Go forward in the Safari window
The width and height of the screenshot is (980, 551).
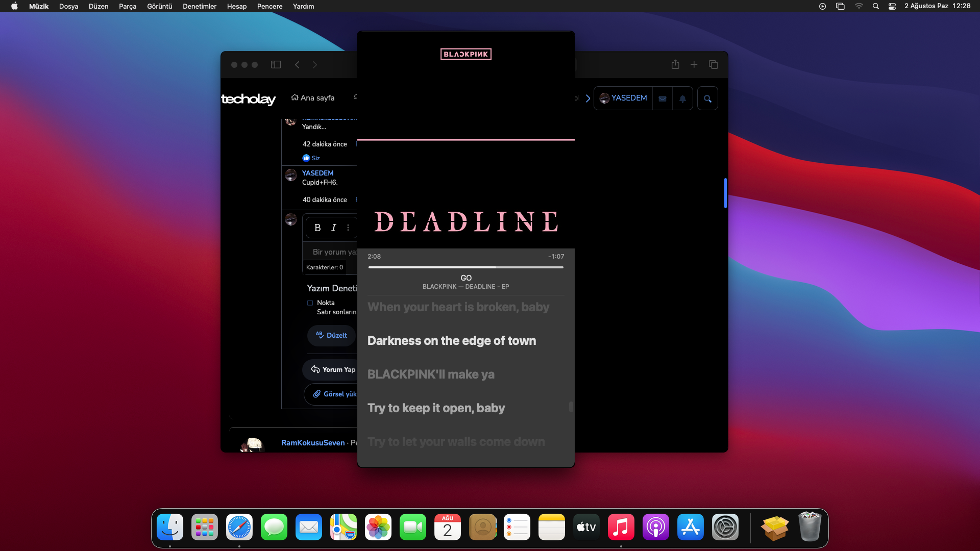pyautogui.click(x=315, y=65)
